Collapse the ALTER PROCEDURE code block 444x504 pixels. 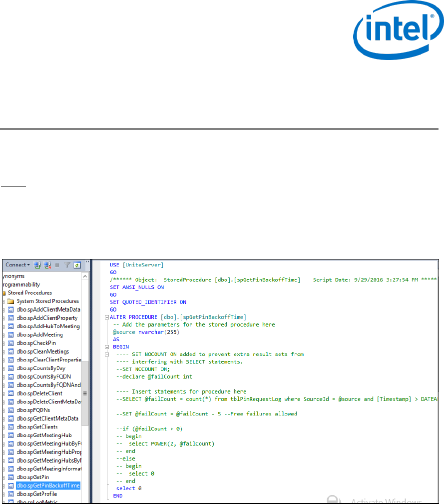tap(106, 317)
